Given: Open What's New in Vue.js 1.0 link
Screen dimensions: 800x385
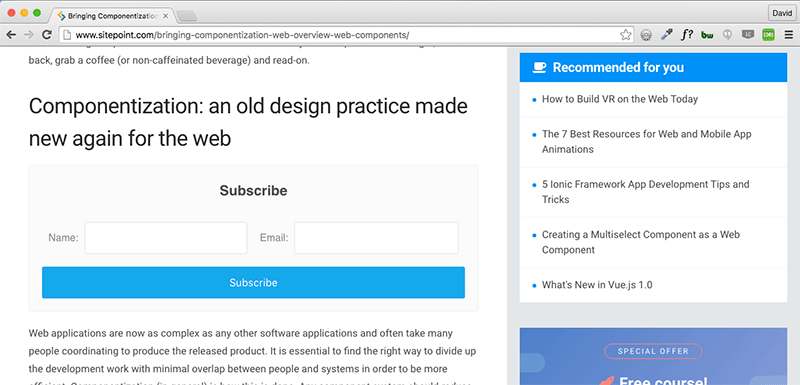Looking at the screenshot, I should (x=597, y=285).
